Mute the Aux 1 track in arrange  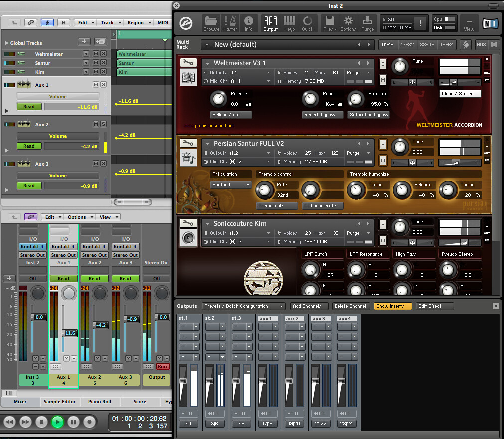(x=95, y=85)
